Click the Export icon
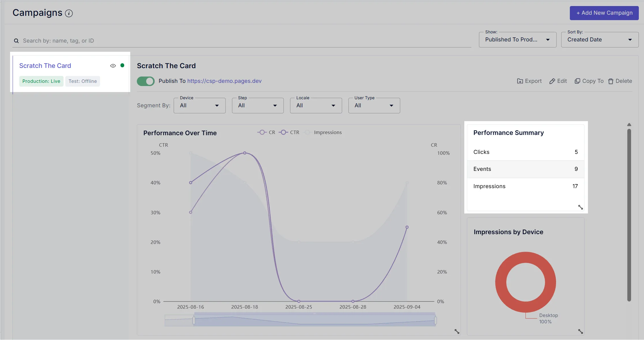The width and height of the screenshot is (644, 340). (x=520, y=81)
